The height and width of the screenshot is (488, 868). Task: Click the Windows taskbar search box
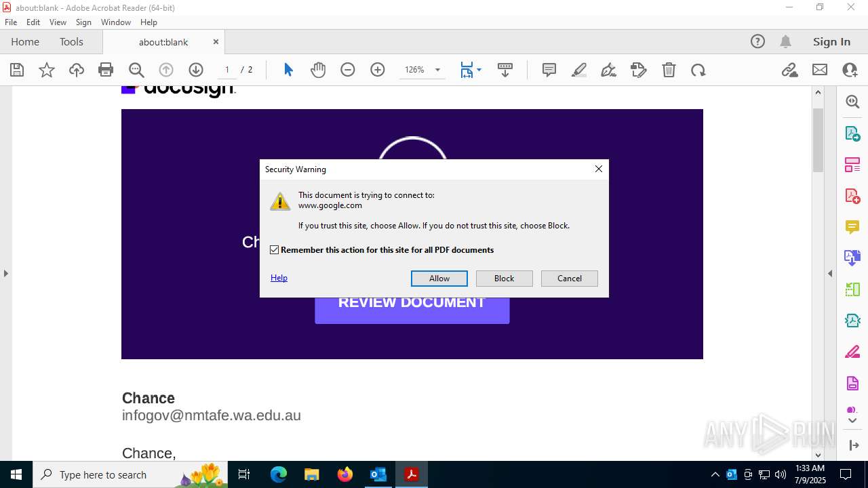130,474
